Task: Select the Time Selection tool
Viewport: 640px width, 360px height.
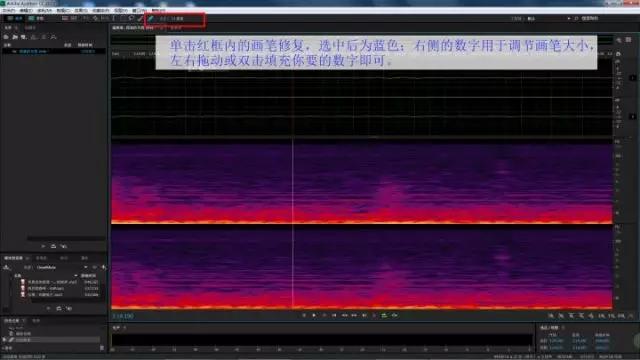Action: pyautogui.click(x=113, y=18)
